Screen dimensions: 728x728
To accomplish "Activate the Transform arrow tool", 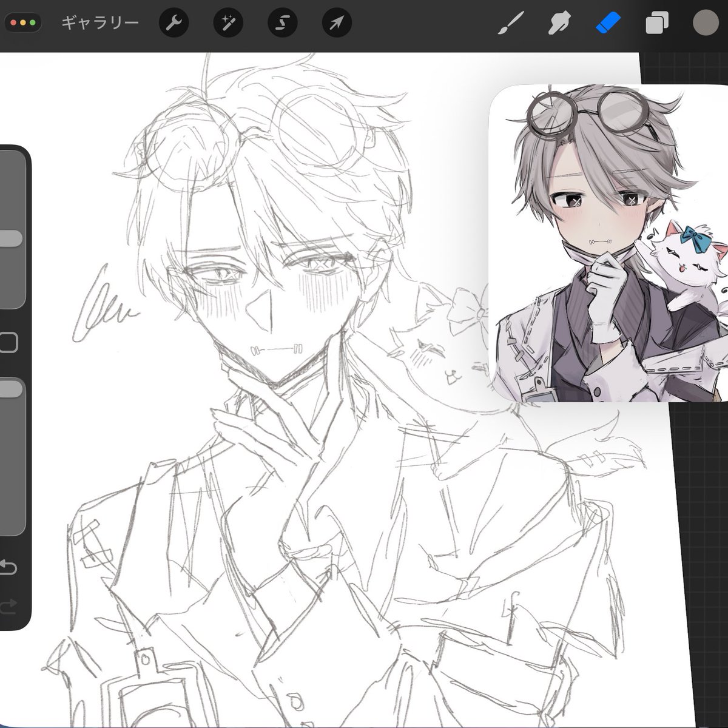I will click(337, 24).
